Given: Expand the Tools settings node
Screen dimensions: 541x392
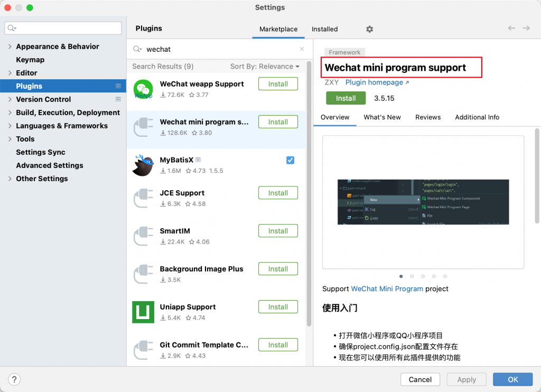Looking at the screenshot, I should (x=10, y=139).
